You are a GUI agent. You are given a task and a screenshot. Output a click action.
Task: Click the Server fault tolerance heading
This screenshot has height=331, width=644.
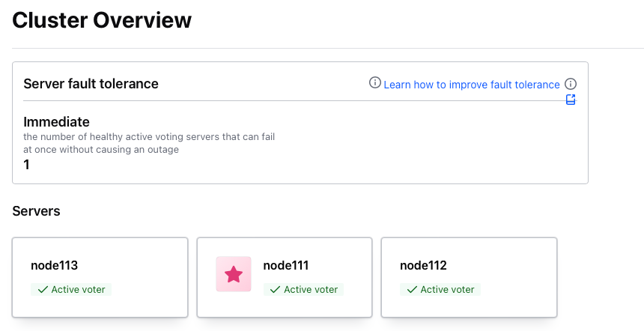tap(91, 84)
